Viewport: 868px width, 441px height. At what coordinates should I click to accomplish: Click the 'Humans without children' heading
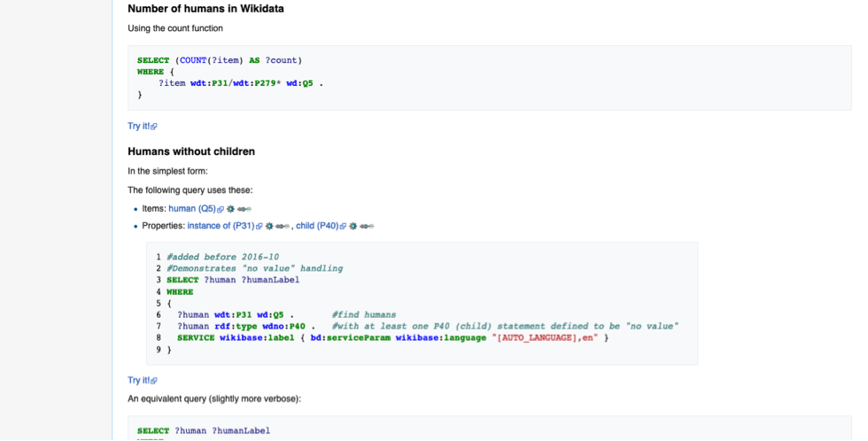(191, 151)
